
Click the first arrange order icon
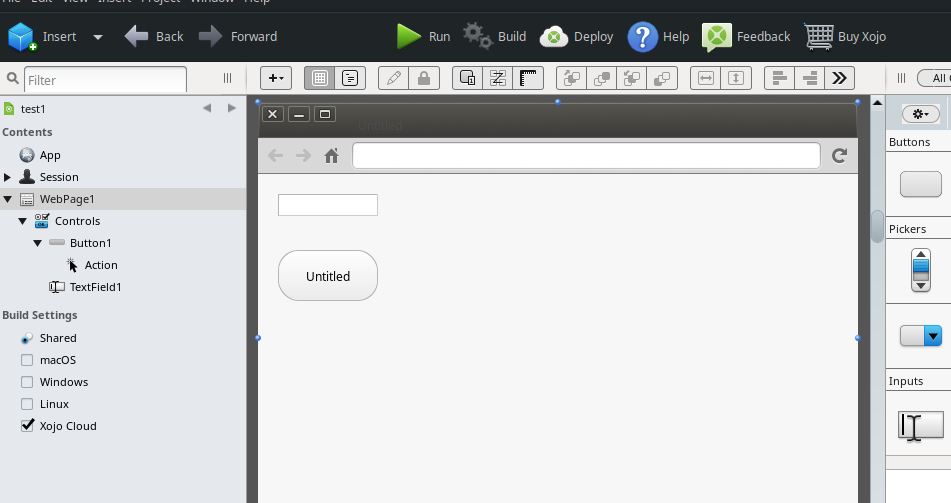click(572, 78)
